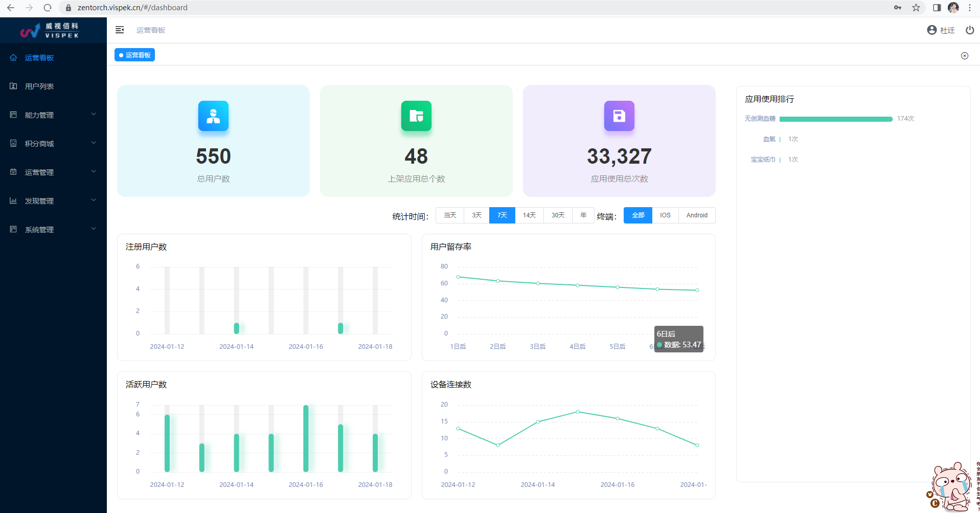980x513 pixels.
Task: Click the browser back arrow
Action: (11, 8)
